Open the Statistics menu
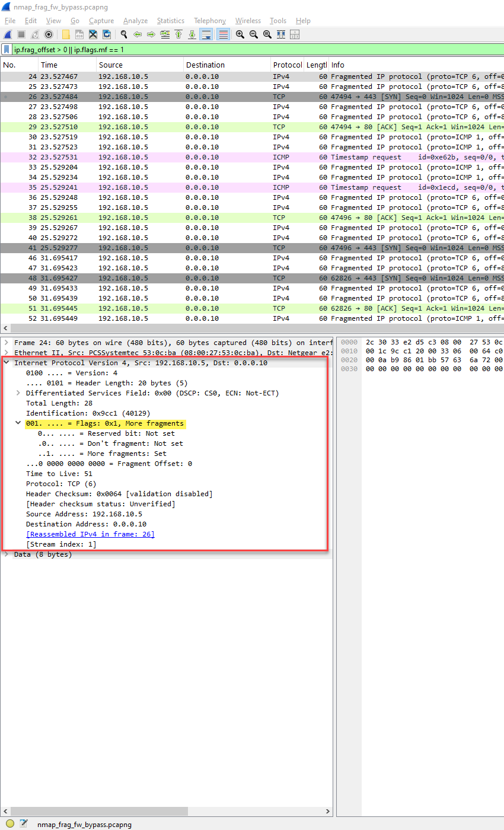 [171, 21]
